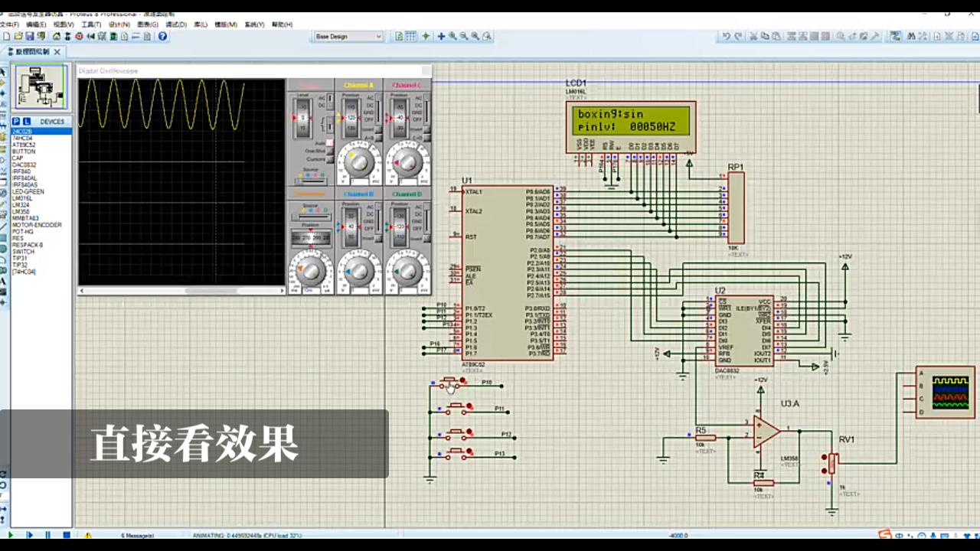Click the Zoom In magnifier icon on toolbar
The width and height of the screenshot is (980, 551).
[453, 37]
